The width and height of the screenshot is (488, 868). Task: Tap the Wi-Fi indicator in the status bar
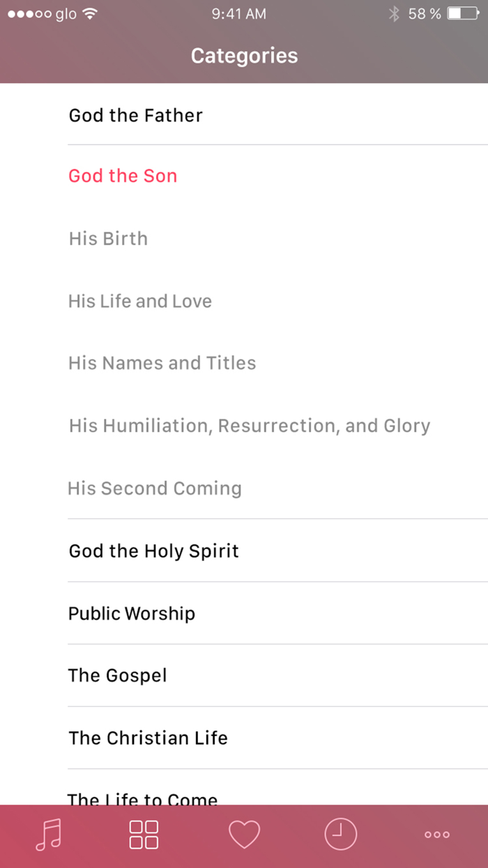point(92,13)
